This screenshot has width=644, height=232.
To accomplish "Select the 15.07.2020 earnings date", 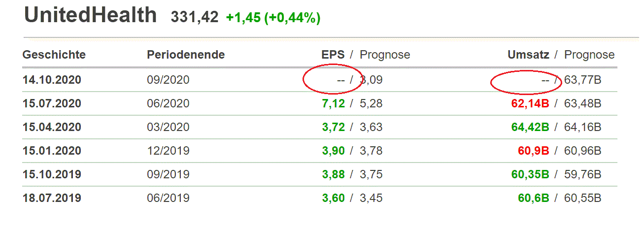I will (x=52, y=103).
